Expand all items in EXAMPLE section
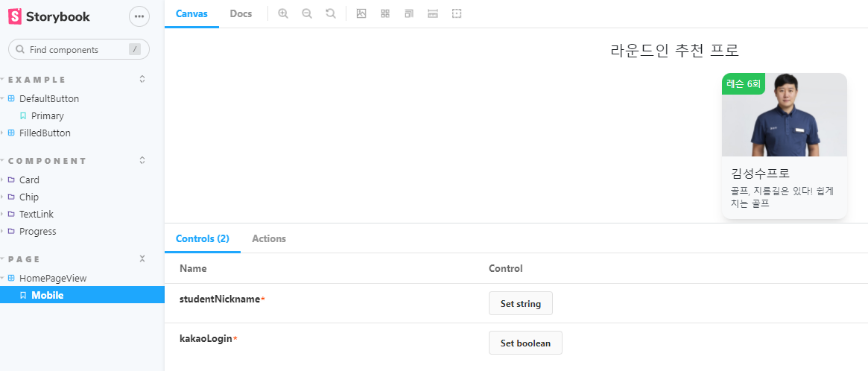868x371 pixels. point(142,79)
